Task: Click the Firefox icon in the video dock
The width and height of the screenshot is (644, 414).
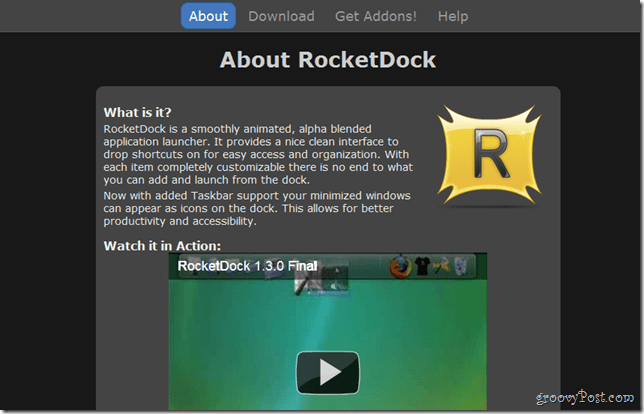Action: click(x=401, y=267)
